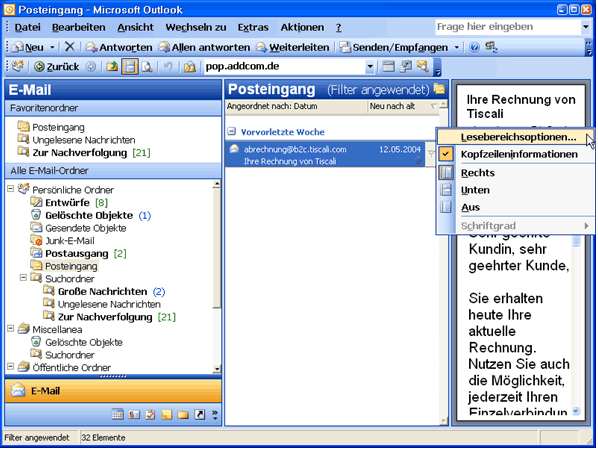This screenshot has height=449, width=598.
Task: Collapse the Öffentliche Ordner tree node
Action: pyautogui.click(x=11, y=366)
